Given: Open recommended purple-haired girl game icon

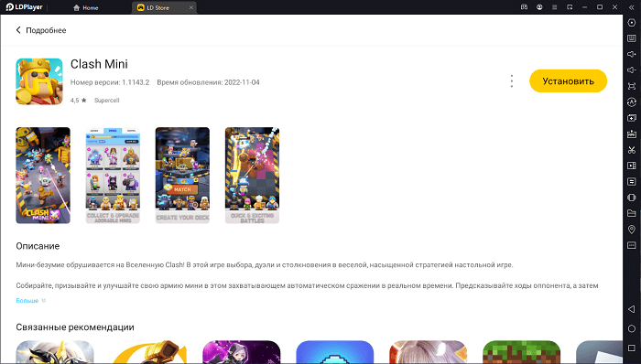Looking at the screenshot, I should 242,352.
